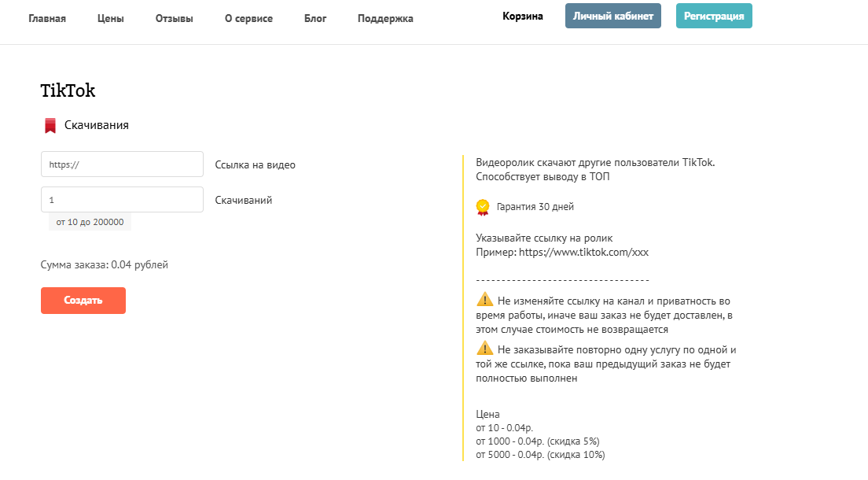This screenshot has height=480, width=868.
Task: Click the example link https://www.tiktok.com/xxx
Action: pyautogui.click(x=583, y=252)
